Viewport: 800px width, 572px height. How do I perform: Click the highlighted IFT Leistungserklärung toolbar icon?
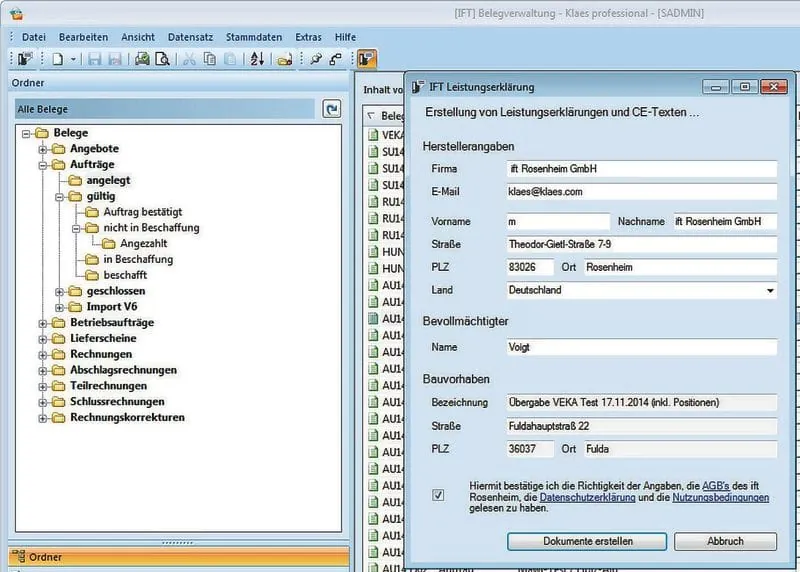point(366,59)
